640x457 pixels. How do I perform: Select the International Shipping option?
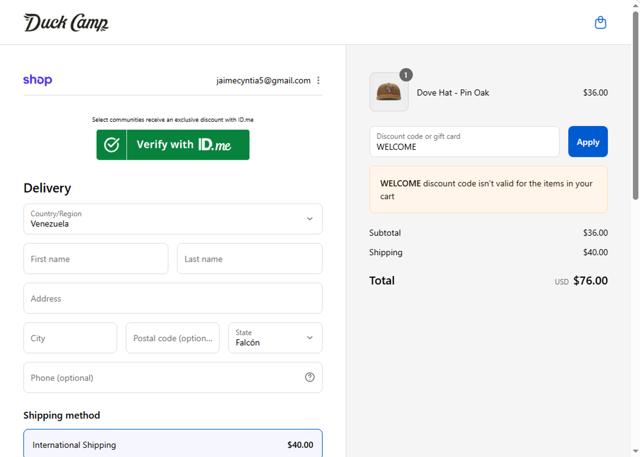(173, 444)
